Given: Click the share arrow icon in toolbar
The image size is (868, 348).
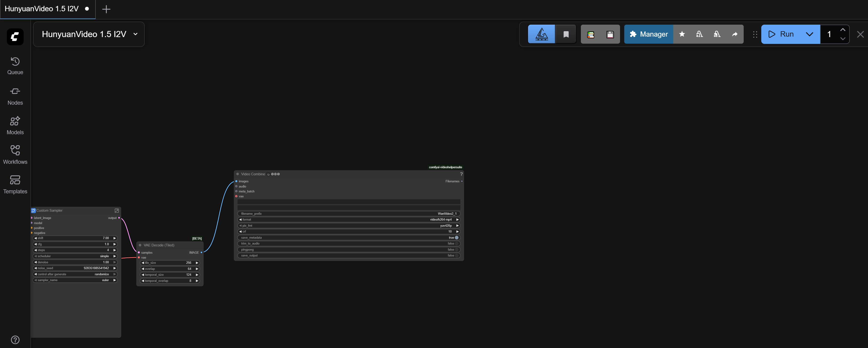Looking at the screenshot, I should pos(735,34).
